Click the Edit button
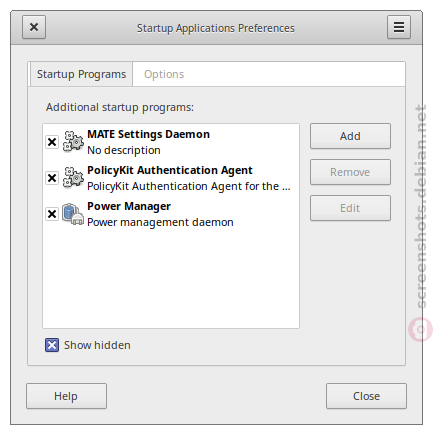Image resolution: width=433 pixels, height=435 pixels. pos(350,208)
